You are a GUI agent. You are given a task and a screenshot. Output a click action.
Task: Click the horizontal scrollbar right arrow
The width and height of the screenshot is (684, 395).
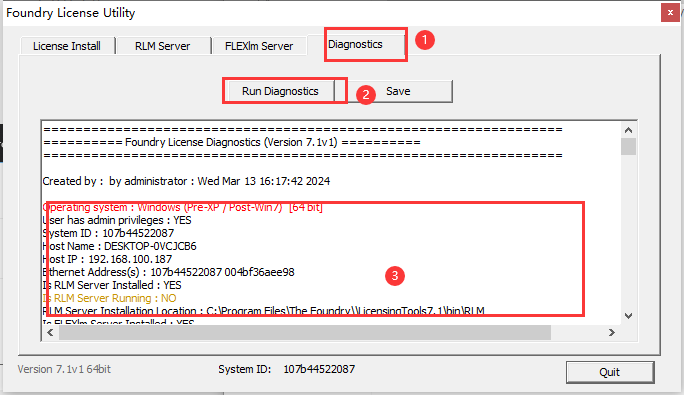[x=612, y=333]
